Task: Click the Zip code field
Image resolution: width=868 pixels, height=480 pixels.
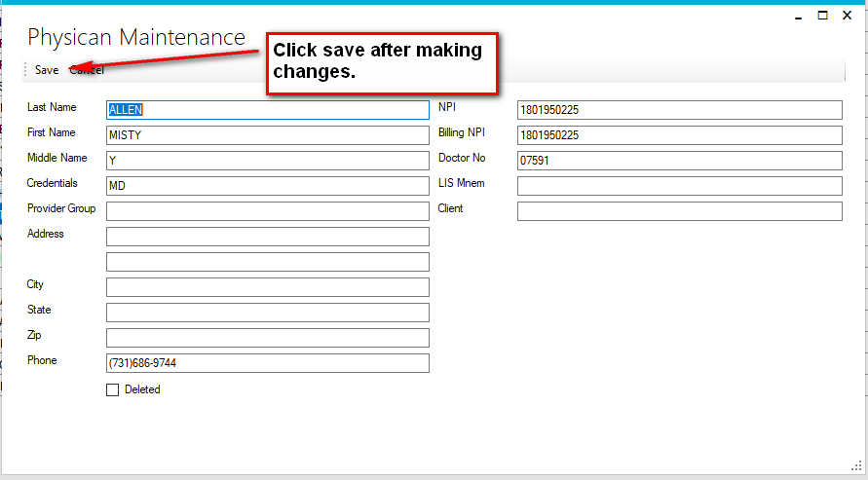Action: [267, 338]
